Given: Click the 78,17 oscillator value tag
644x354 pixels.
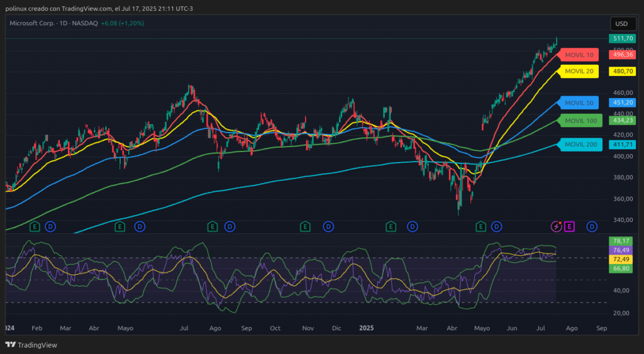Looking at the screenshot, I should 622,241.
